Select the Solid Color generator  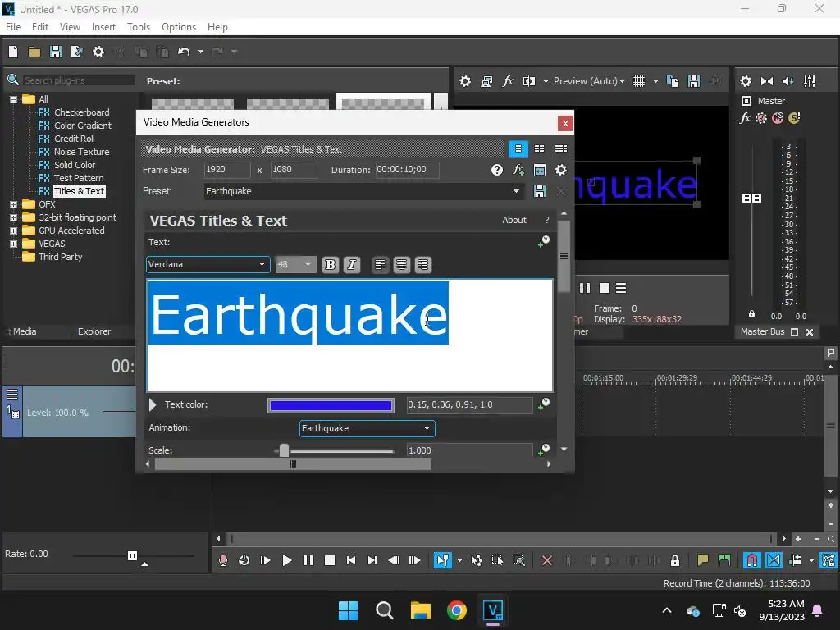pos(75,164)
